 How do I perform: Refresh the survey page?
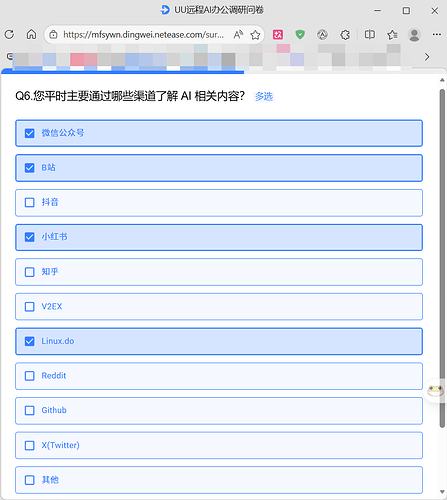[9, 34]
